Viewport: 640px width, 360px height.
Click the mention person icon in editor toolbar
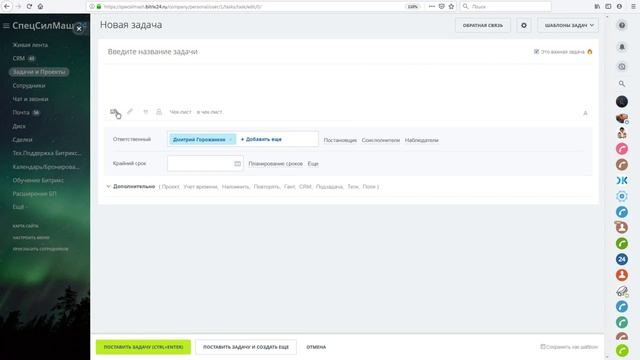[159, 112]
